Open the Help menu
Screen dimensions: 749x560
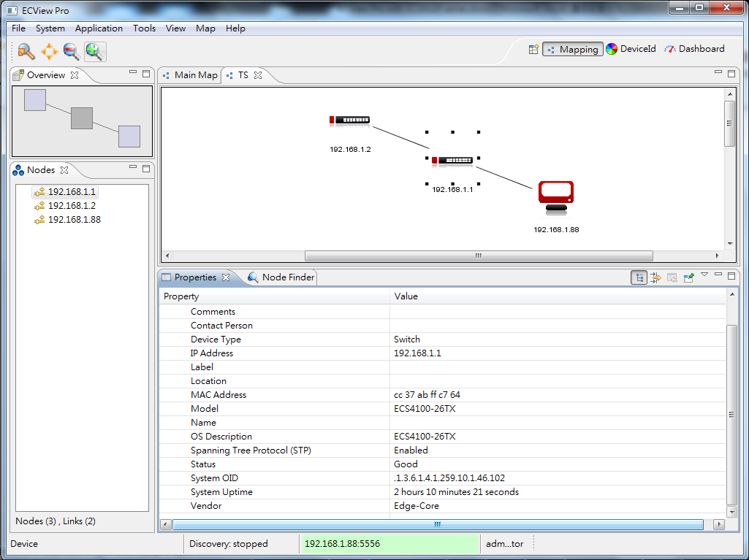[235, 28]
